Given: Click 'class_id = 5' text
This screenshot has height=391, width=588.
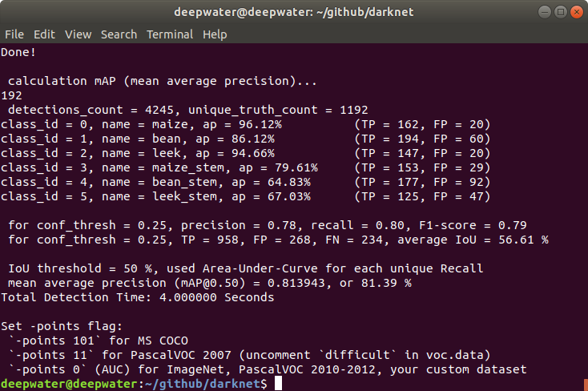Looking at the screenshot, I should (x=44, y=196).
